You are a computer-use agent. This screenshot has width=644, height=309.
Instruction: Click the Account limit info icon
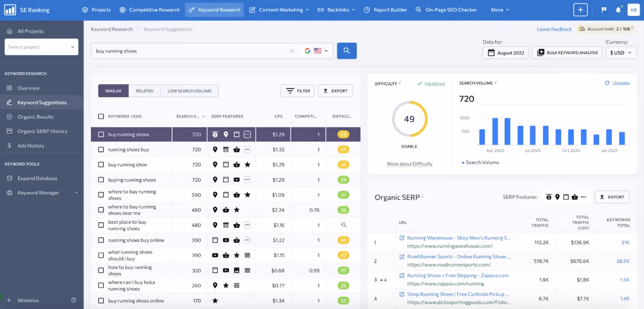point(632,28)
